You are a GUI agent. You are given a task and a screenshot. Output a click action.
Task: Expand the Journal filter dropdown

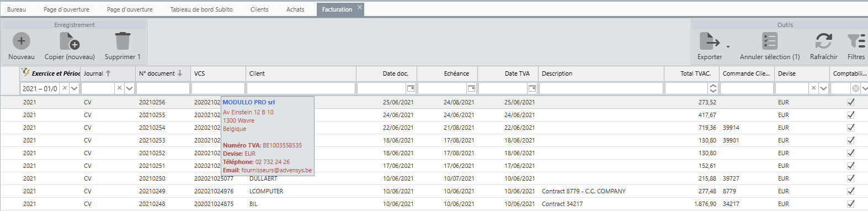(130, 88)
